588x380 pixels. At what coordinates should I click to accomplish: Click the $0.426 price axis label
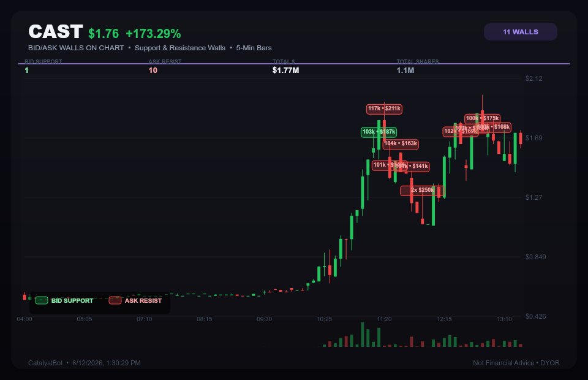(x=535, y=316)
